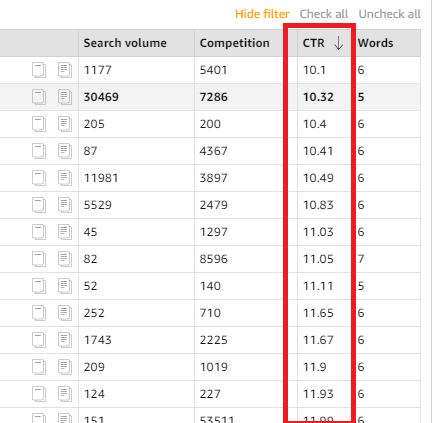Click the document icon in the 124 row

tap(65, 394)
